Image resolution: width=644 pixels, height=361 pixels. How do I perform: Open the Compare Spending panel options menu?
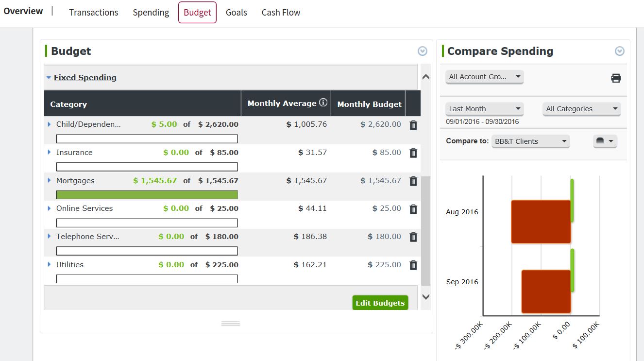click(x=619, y=51)
